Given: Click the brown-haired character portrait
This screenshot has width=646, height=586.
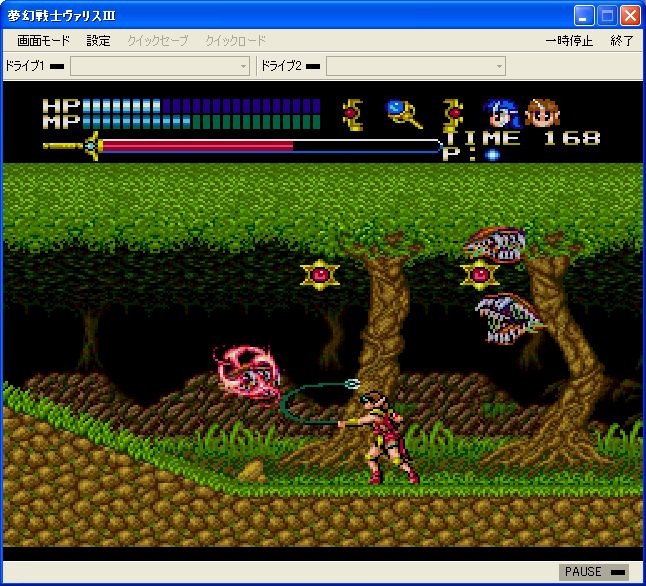Looking at the screenshot, I should [542, 113].
